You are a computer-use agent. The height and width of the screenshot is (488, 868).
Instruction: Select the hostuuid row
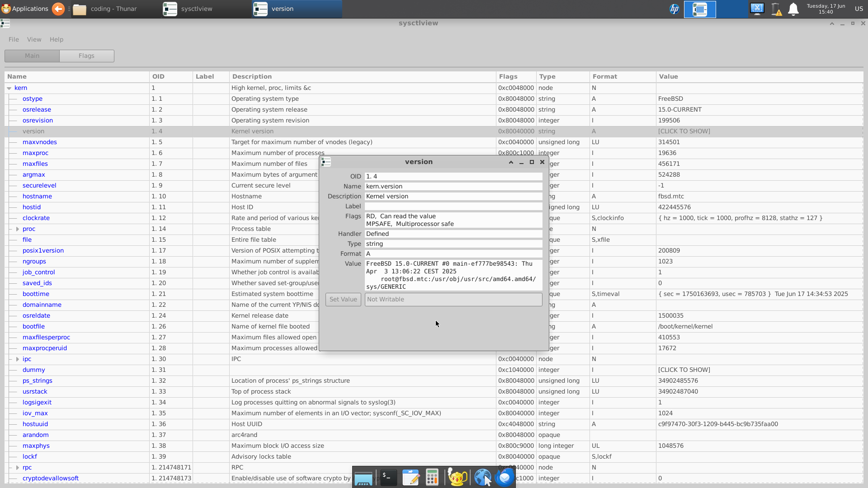click(x=434, y=424)
